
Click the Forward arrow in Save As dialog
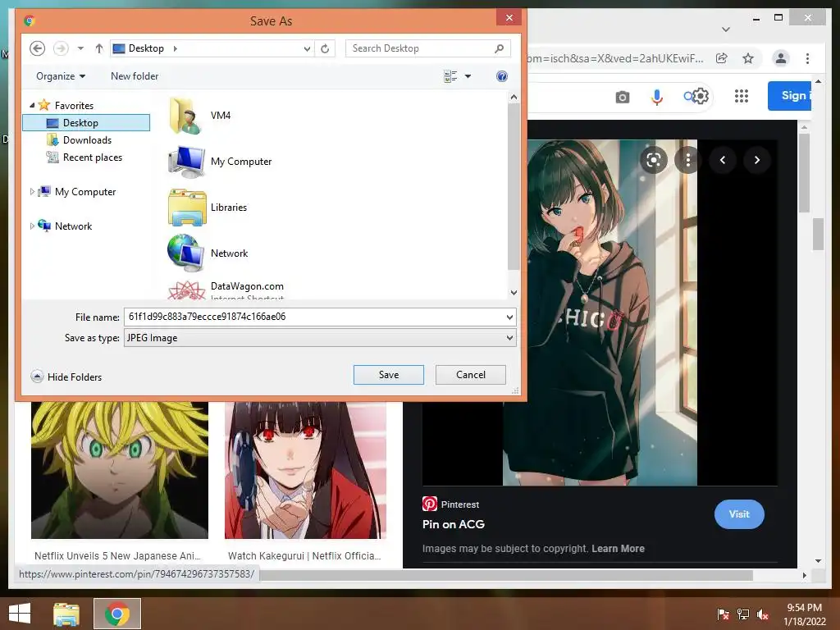point(61,48)
